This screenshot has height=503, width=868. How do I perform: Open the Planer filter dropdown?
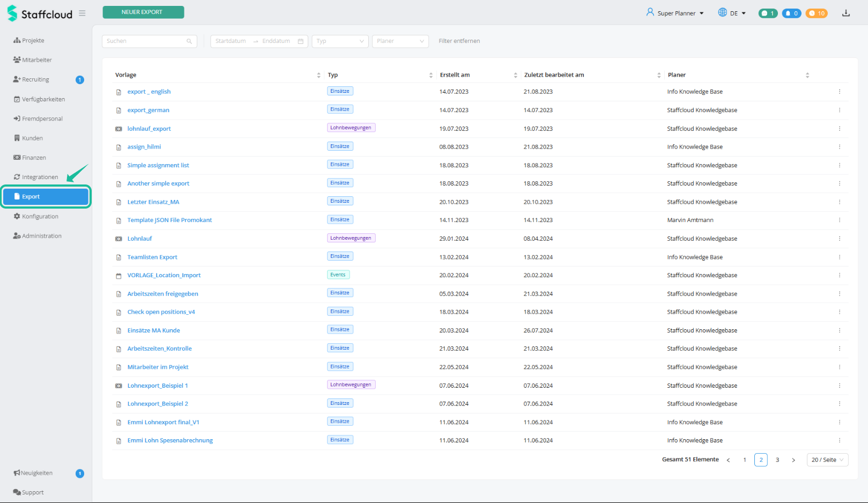pyautogui.click(x=400, y=41)
